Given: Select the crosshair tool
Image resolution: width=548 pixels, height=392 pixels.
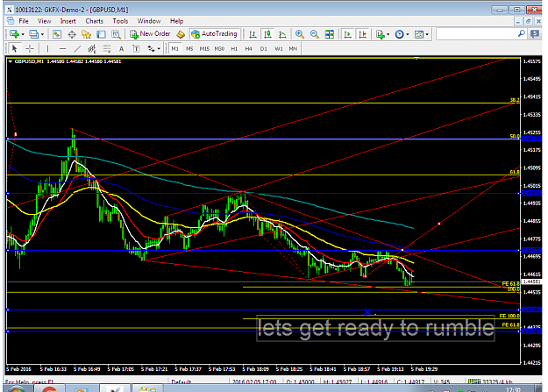Looking at the screenshot, I should [x=30, y=48].
